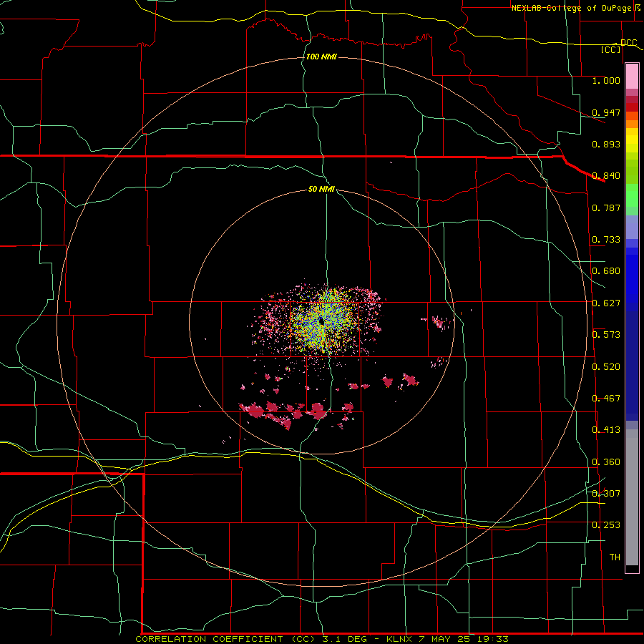Select the 1.000 value on the color scale

(606, 80)
